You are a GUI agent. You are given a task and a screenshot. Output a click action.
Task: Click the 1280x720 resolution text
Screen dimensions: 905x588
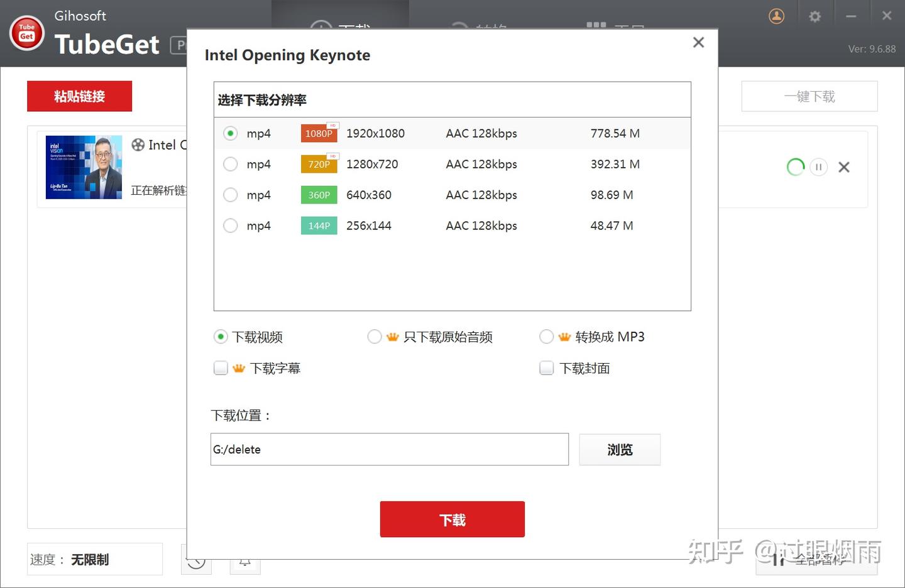point(372,164)
